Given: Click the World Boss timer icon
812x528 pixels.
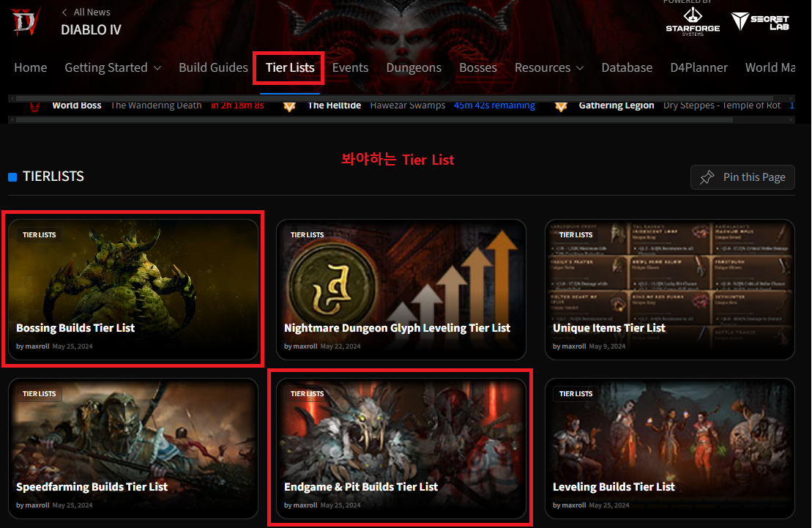Looking at the screenshot, I should coord(34,107).
